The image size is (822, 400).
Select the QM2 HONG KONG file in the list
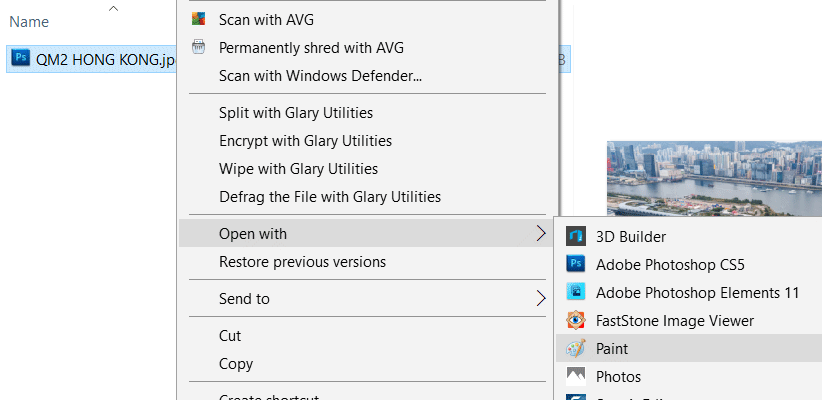pyautogui.click(x=96, y=58)
